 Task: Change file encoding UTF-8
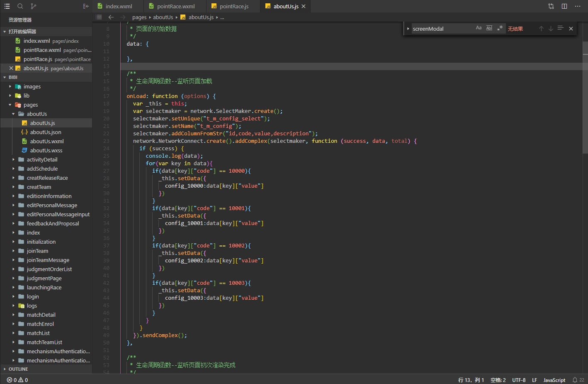(519, 380)
